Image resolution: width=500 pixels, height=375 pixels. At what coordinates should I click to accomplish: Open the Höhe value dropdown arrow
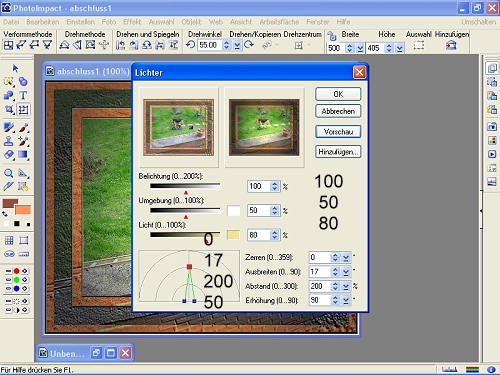pos(400,49)
